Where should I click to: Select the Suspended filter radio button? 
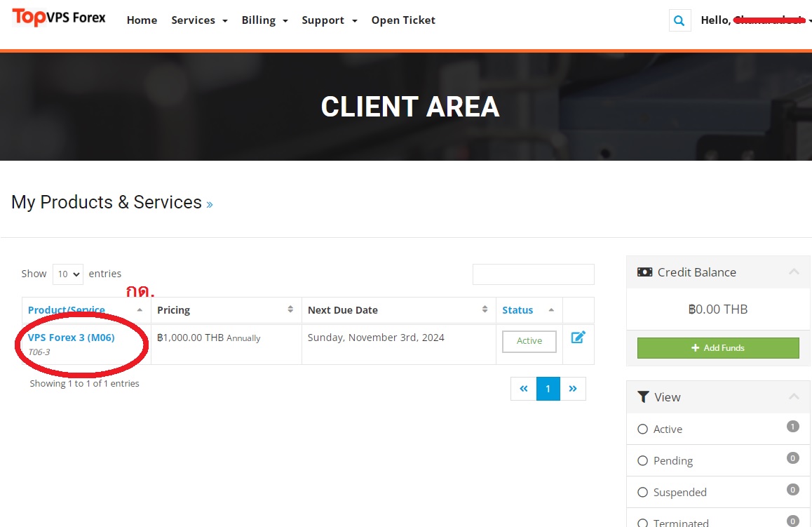(x=643, y=493)
